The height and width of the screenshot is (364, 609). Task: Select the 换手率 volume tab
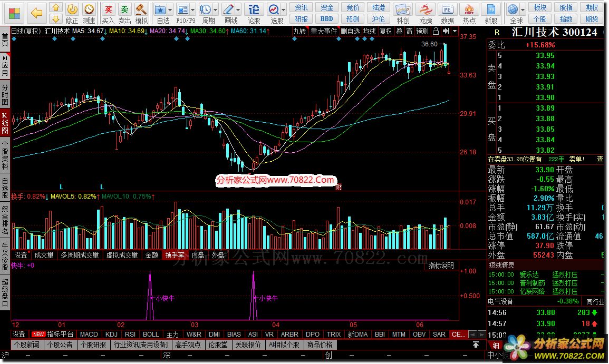pos(175,255)
